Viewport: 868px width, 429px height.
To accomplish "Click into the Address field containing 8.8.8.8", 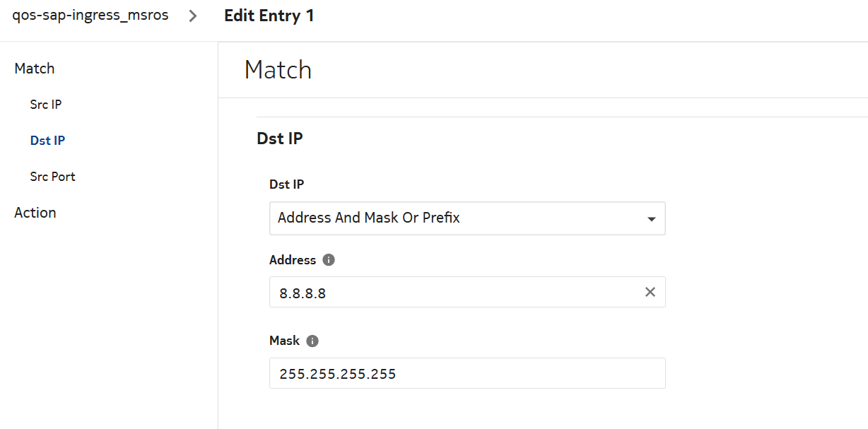I will (452, 292).
